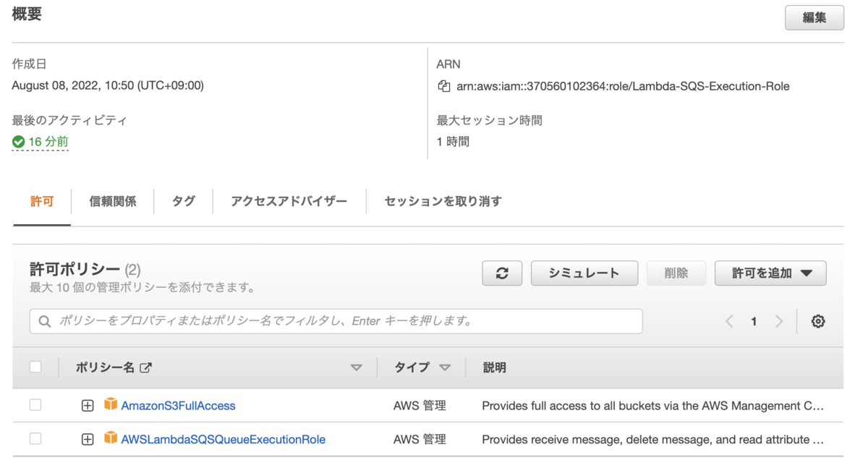The width and height of the screenshot is (868, 468).
Task: Click the page number 1
Action: 754,321
